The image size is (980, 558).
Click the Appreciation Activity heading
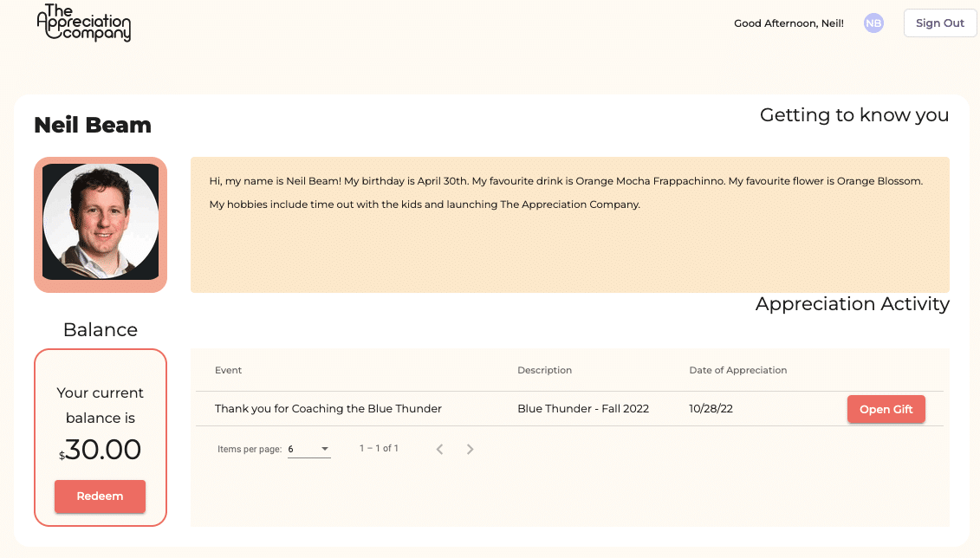point(852,303)
